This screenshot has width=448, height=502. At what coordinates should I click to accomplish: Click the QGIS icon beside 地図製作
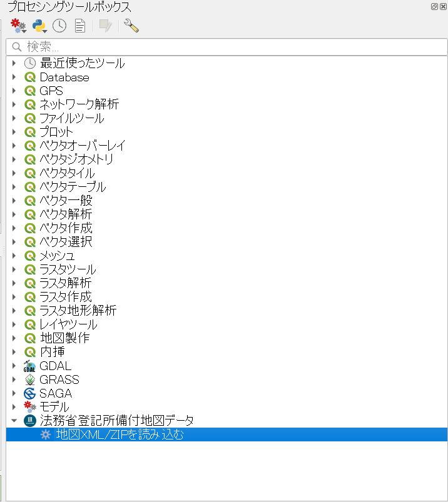pyautogui.click(x=30, y=338)
